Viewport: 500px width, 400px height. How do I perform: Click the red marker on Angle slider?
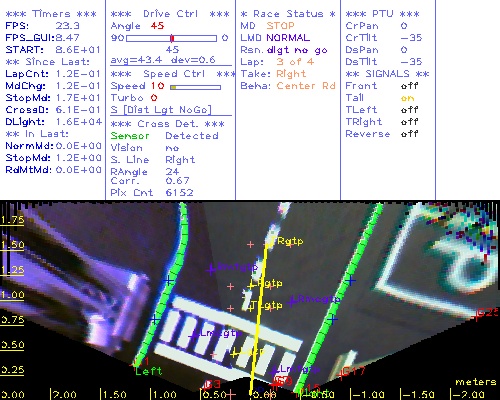point(172,38)
